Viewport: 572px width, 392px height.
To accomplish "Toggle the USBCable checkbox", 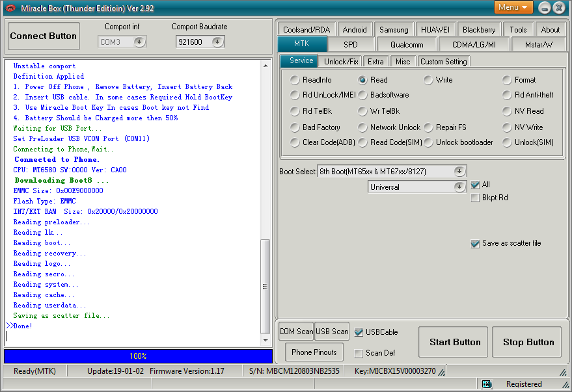I will (x=359, y=332).
